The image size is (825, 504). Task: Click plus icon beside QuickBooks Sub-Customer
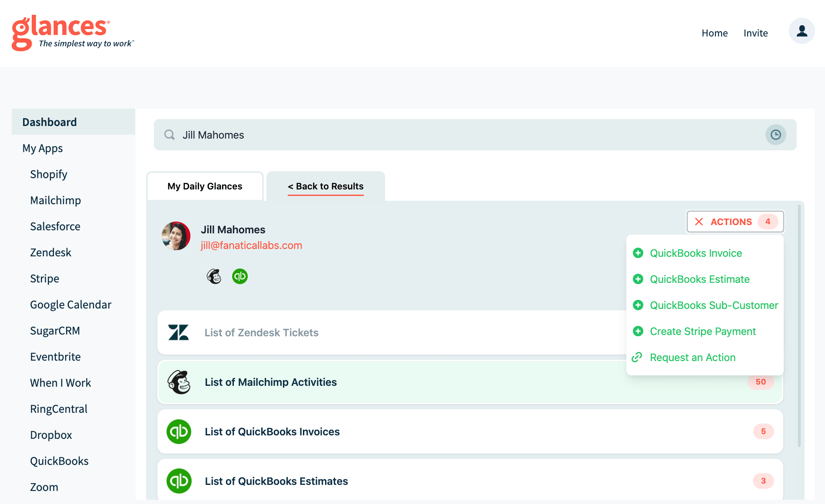638,305
